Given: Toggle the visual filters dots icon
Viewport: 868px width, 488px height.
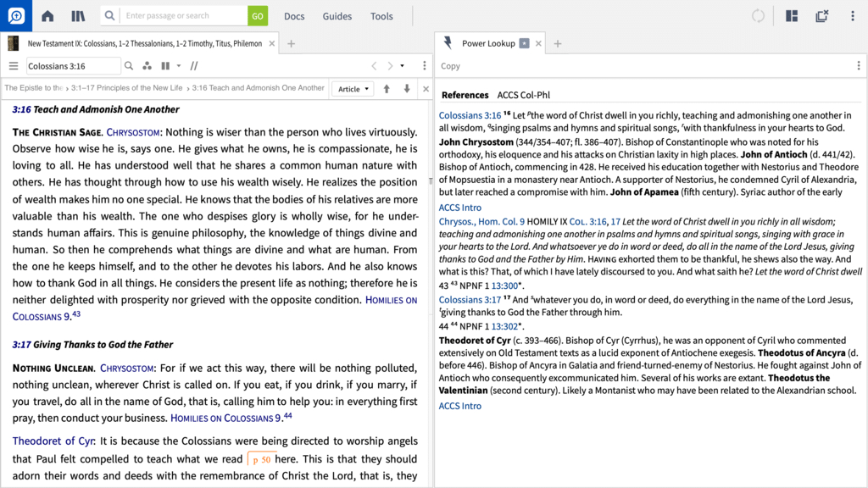Looking at the screenshot, I should 147,66.
